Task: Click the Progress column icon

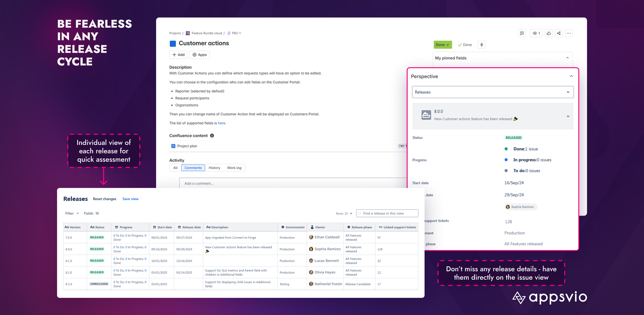Action: (x=117, y=227)
